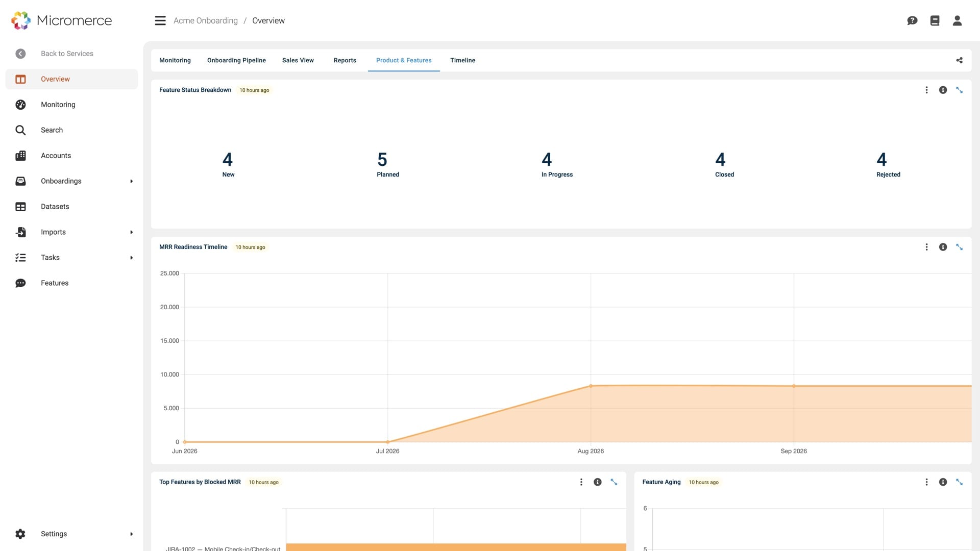Click the Closed features count
Viewport: 980px width, 551px height.
(x=720, y=160)
